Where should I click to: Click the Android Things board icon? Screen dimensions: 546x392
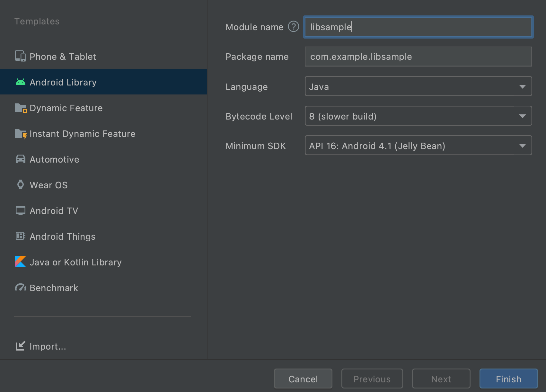[21, 236]
